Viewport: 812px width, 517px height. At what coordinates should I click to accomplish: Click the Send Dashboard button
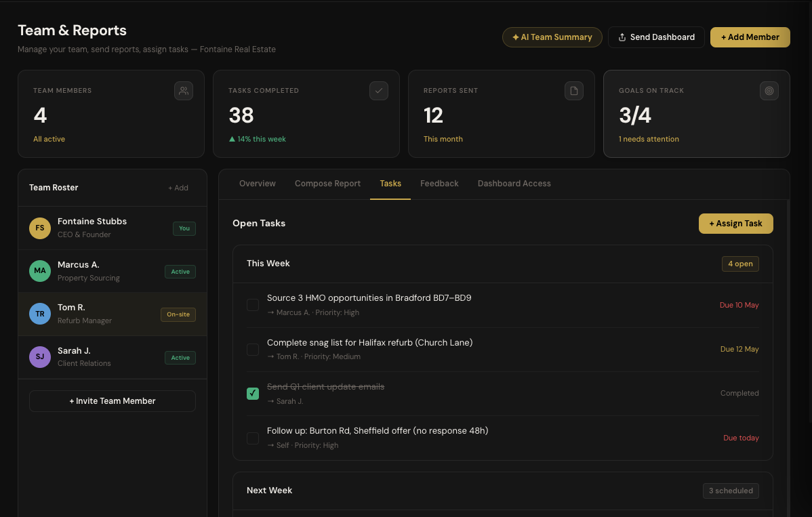(x=656, y=37)
